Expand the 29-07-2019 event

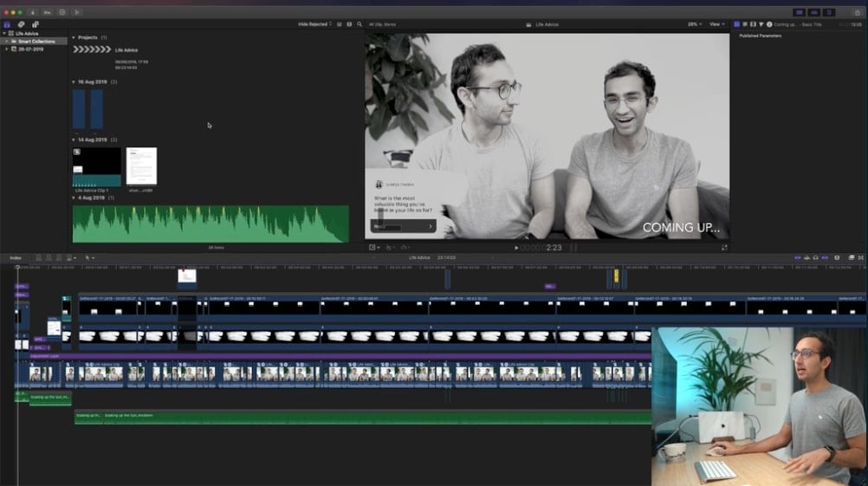pos(7,49)
